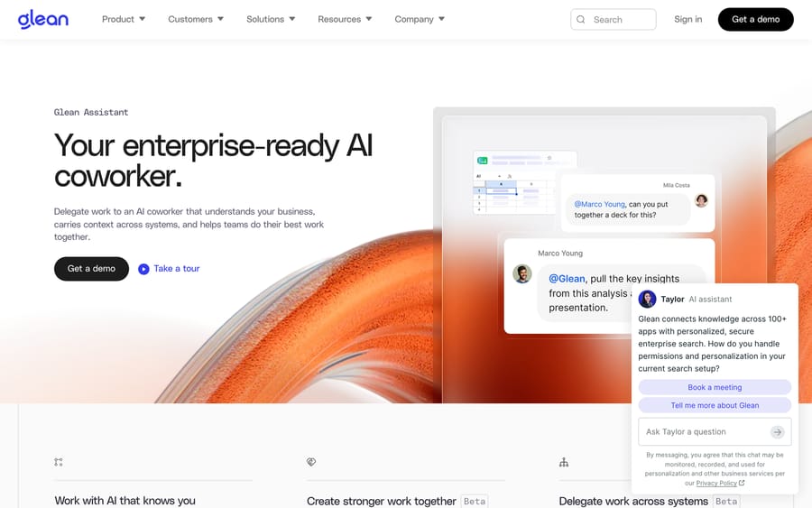Open the Sign in link

click(x=687, y=19)
